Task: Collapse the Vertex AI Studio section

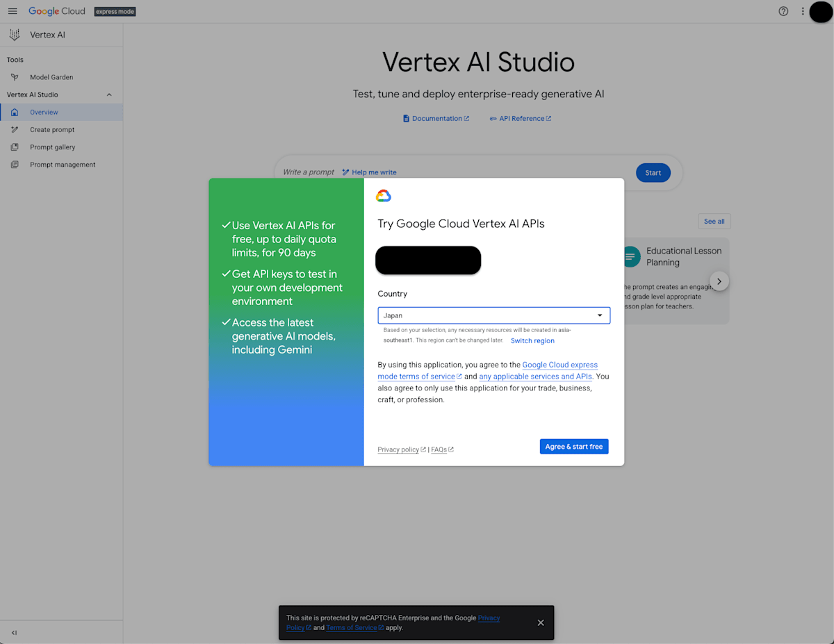Action: pos(109,94)
